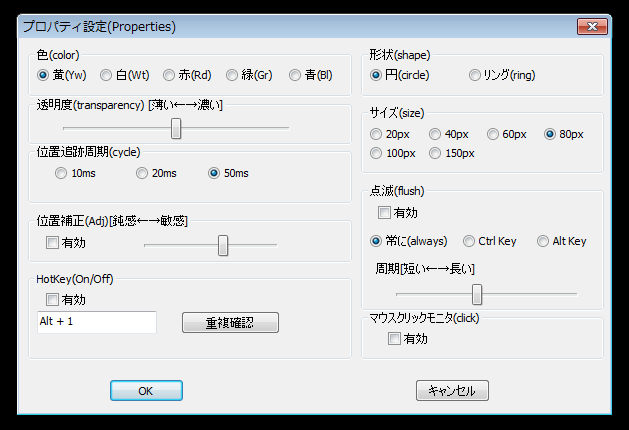The height and width of the screenshot is (430, 629).
Task: Select the ring shape option
Action: click(475, 75)
